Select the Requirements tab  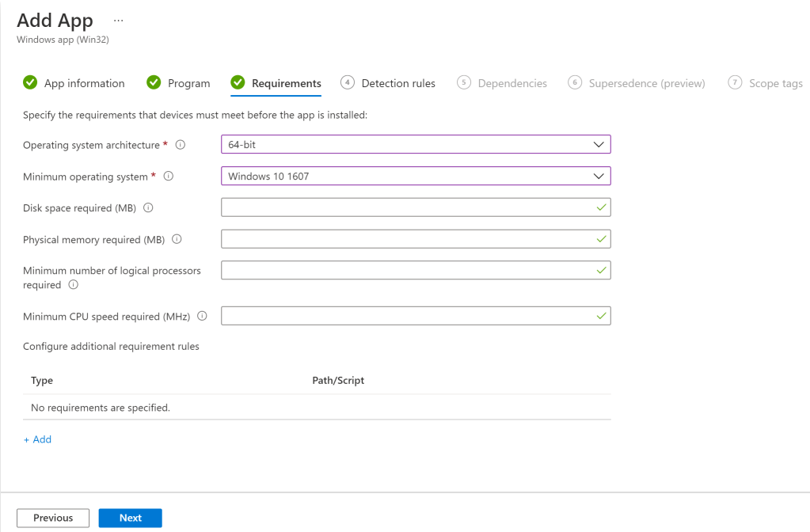click(x=286, y=83)
